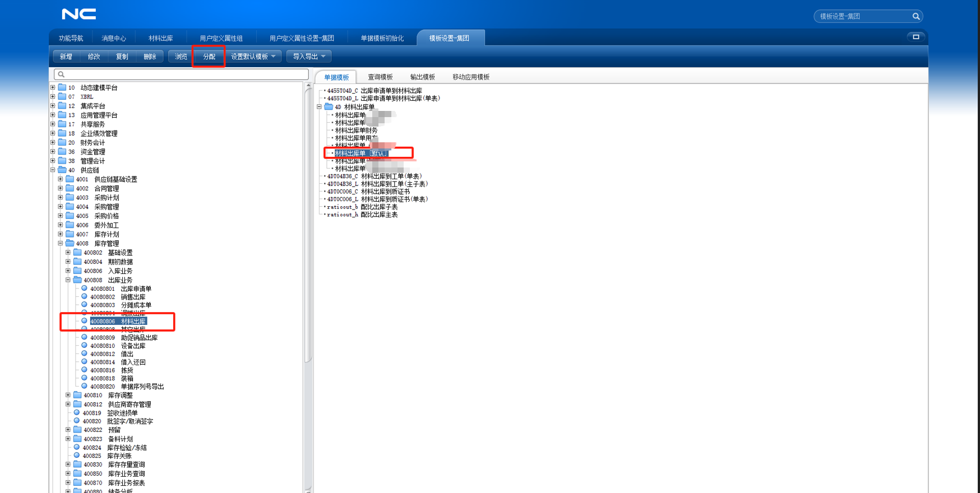Click the 复制 button
The width and height of the screenshot is (980, 493).
point(122,57)
